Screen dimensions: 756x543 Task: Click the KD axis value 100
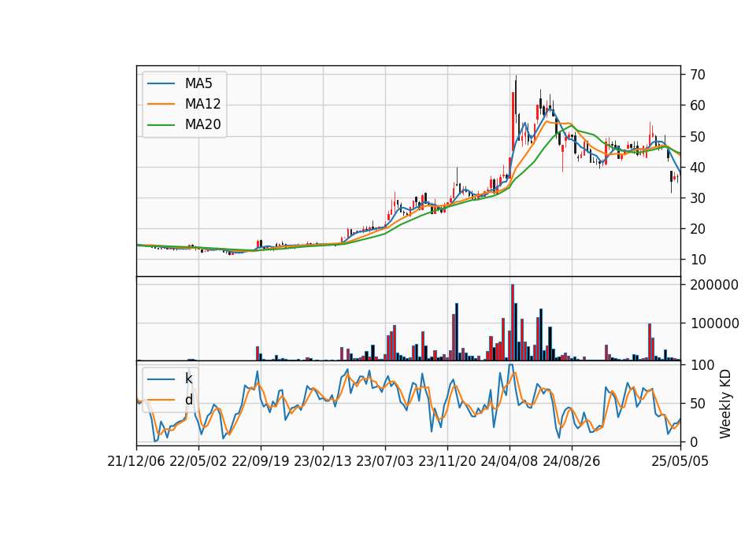pyautogui.click(x=702, y=364)
